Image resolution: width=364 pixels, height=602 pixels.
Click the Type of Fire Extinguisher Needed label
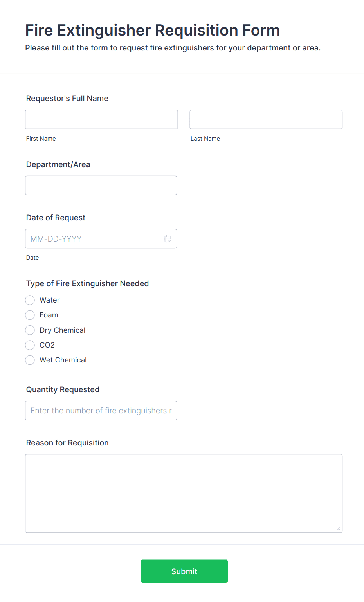[x=87, y=283]
